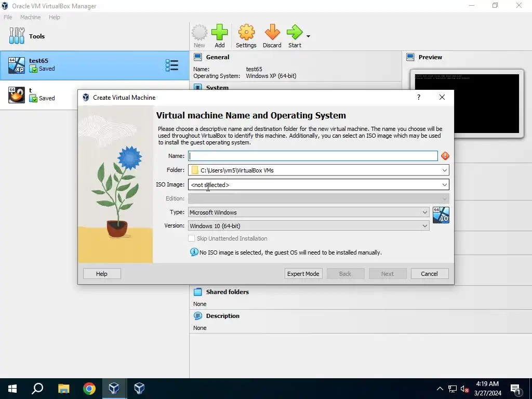Open the Help menu in menu bar
The height and width of the screenshot is (399, 532).
(x=54, y=17)
